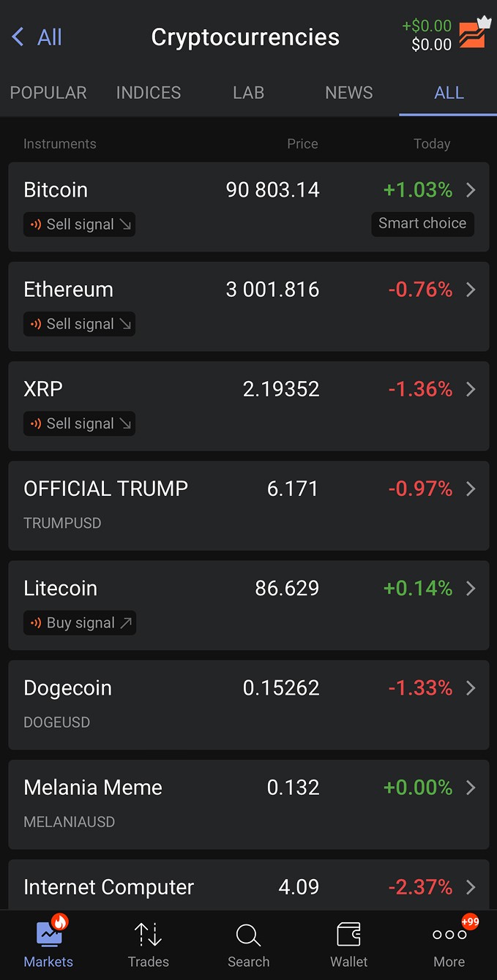Open the Wallet icon
Screen dimensions: 497x980
click(x=348, y=934)
